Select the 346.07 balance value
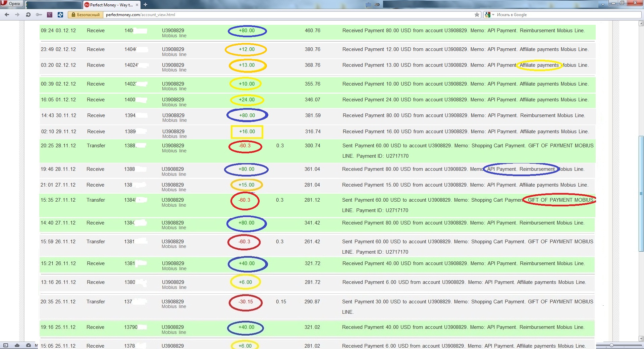Image resolution: width=644 pixels, height=349 pixels. 313,100
